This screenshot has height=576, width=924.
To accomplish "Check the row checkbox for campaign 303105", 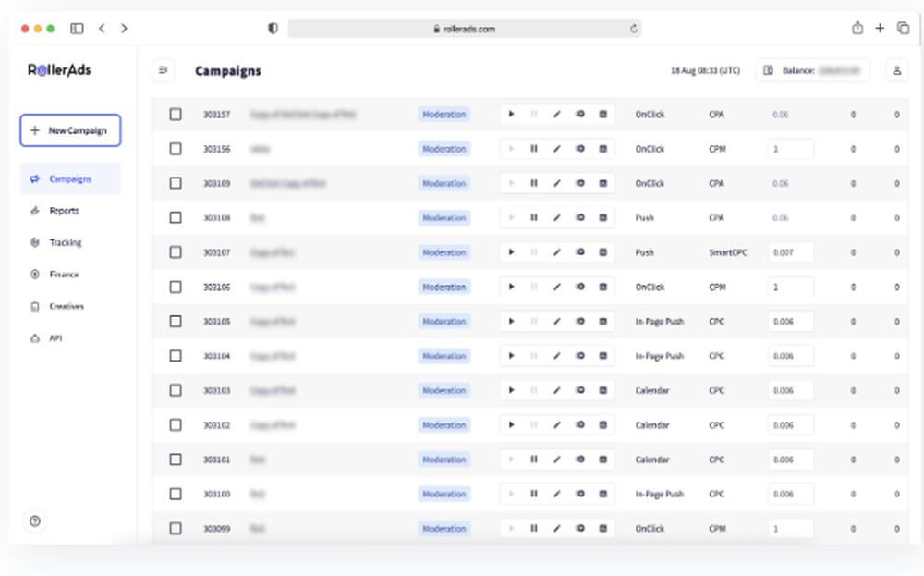I will tap(175, 321).
